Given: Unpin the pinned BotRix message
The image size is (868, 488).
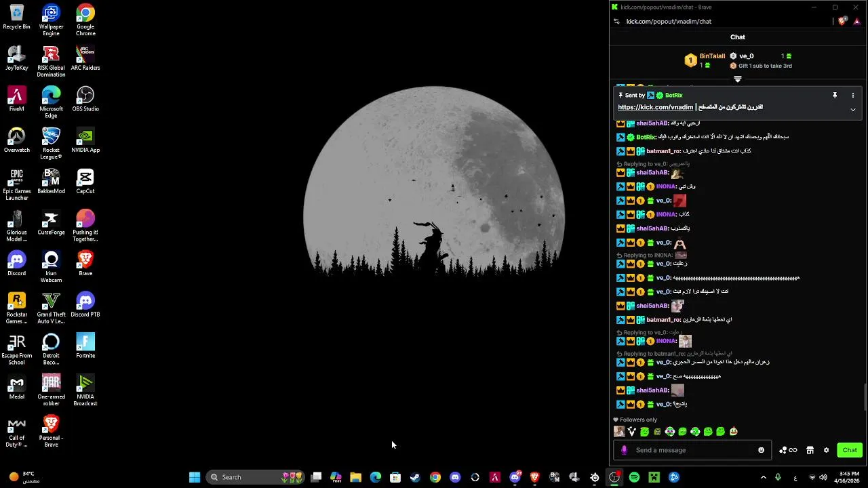Looking at the screenshot, I should pyautogui.click(x=835, y=96).
